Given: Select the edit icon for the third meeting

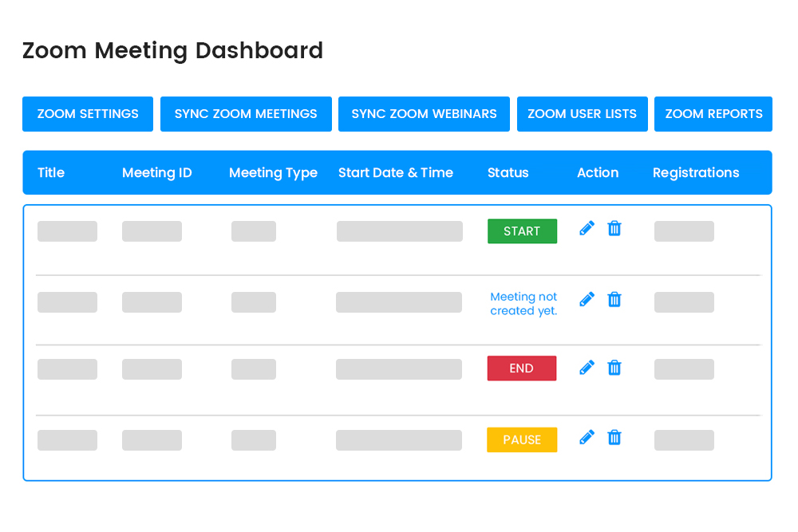Looking at the screenshot, I should coord(587,368).
